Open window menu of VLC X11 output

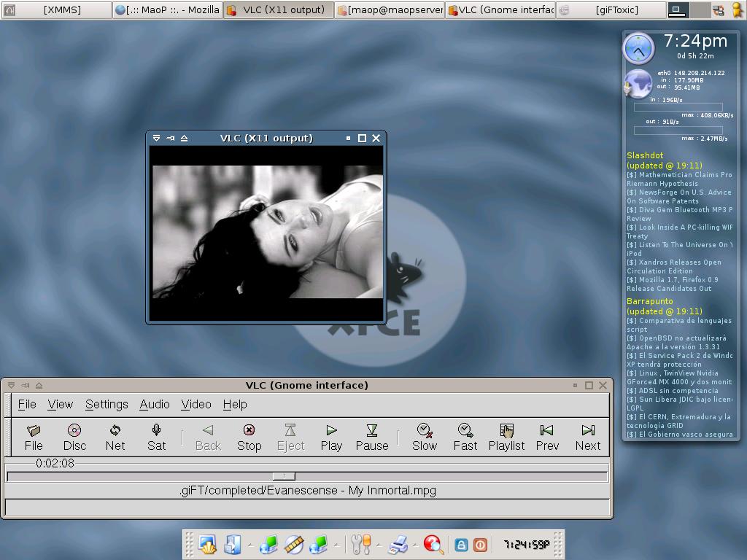156,138
